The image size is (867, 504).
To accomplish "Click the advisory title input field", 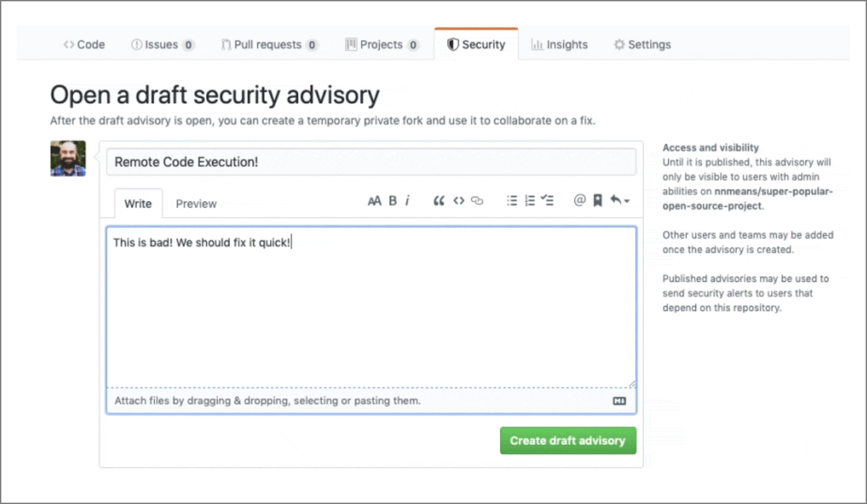I will (x=372, y=161).
